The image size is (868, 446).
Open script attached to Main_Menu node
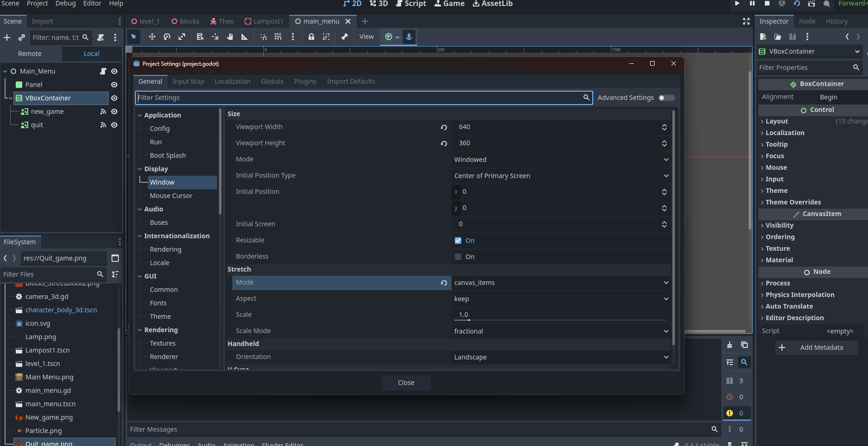[103, 71]
